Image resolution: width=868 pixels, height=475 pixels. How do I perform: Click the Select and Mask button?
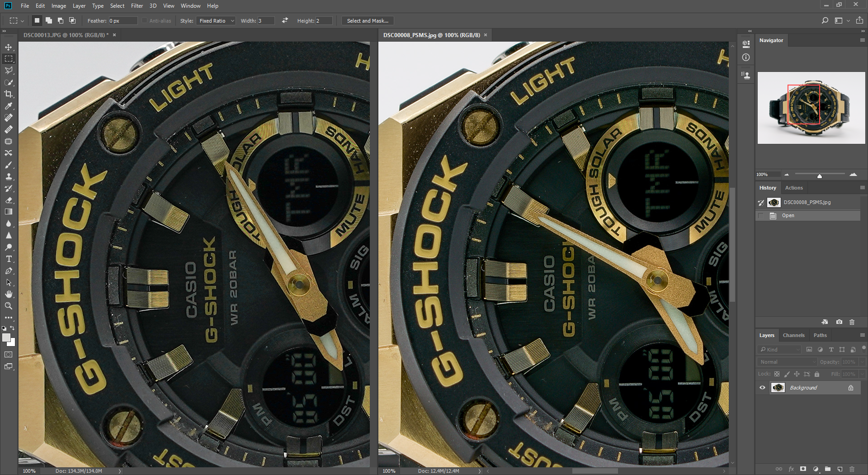tap(368, 21)
